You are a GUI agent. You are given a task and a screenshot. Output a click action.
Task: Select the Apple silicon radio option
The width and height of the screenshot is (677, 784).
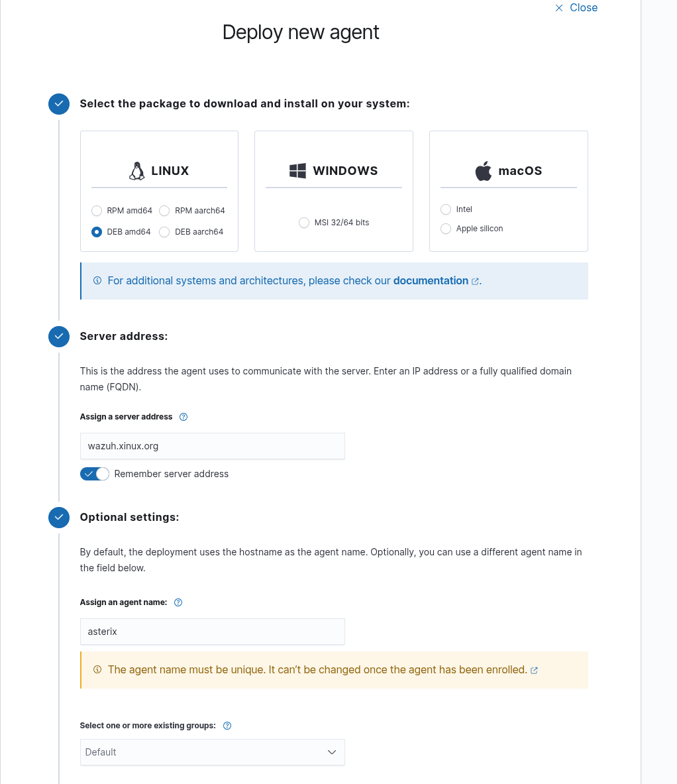pos(446,229)
